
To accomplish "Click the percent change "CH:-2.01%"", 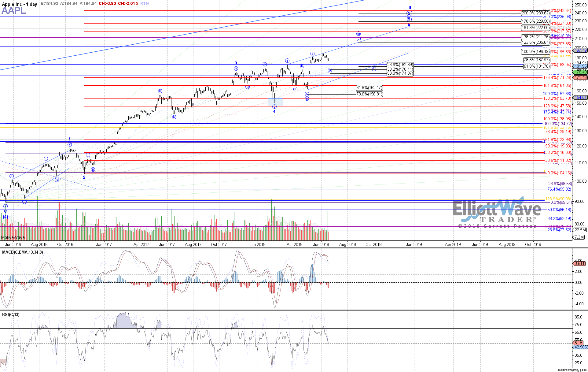I will [x=128, y=3].
